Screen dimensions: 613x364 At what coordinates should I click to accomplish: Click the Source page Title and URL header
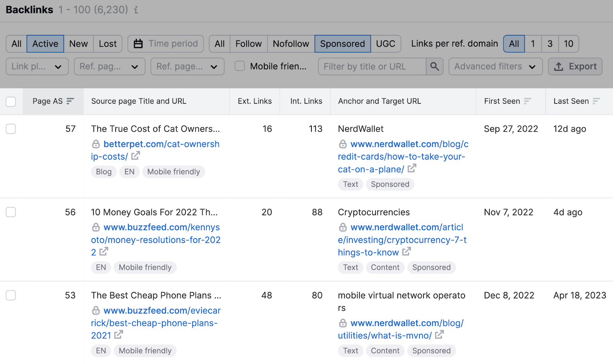[139, 101]
